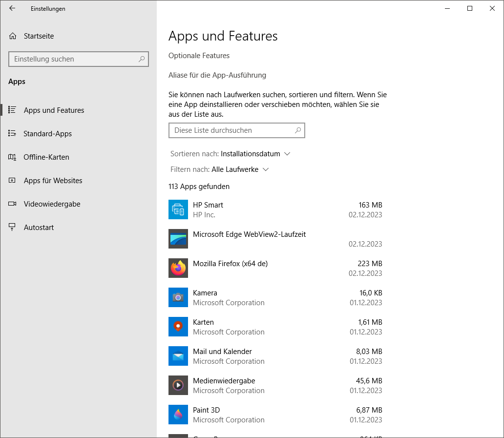Click the Standard-Apps sidebar icon

[12, 133]
